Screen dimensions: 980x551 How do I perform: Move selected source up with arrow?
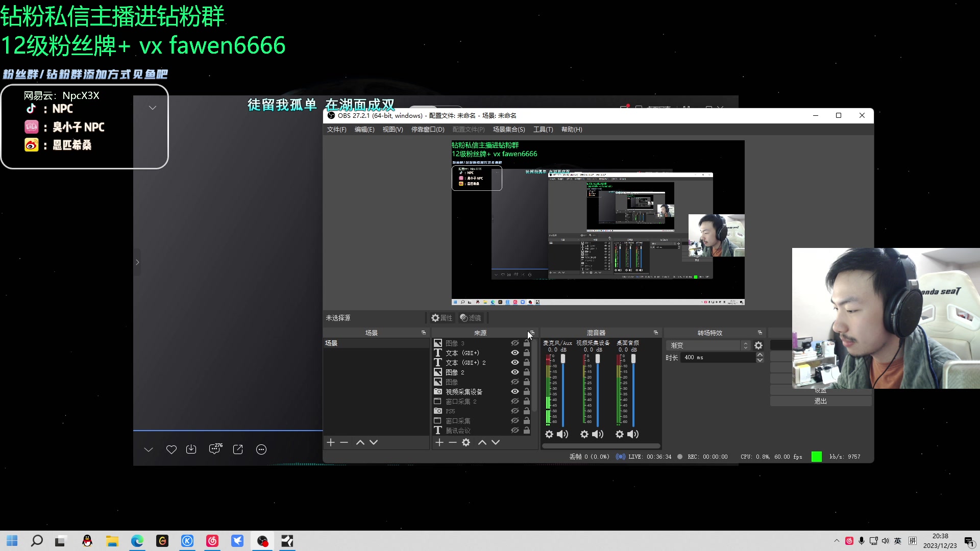(482, 442)
